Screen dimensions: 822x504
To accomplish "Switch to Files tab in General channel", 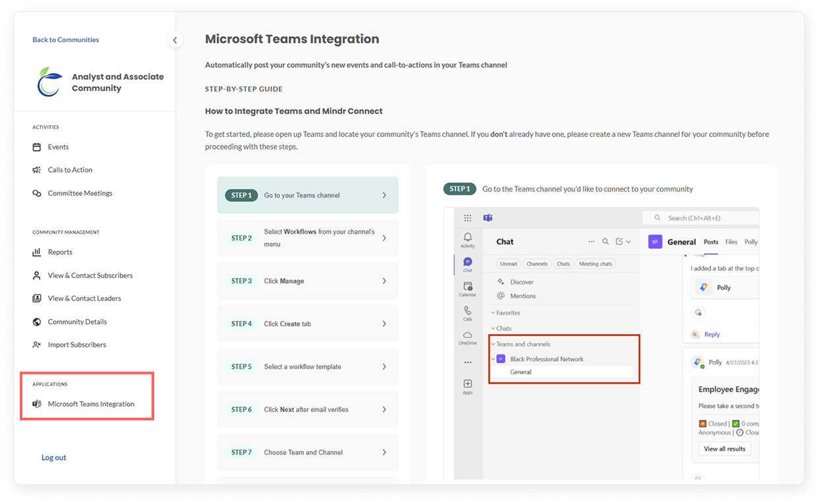I will coord(731,242).
